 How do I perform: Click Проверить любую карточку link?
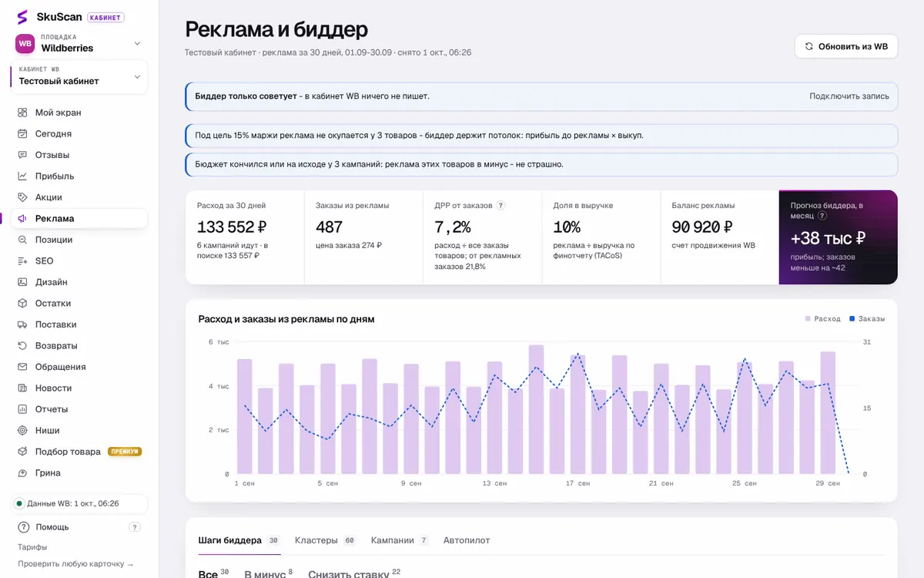[75, 564]
